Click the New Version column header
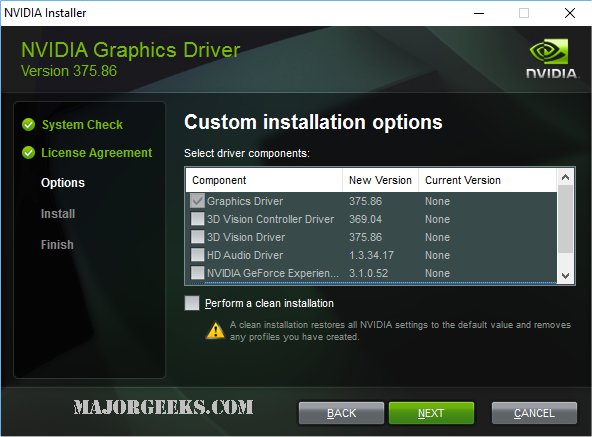The height and width of the screenshot is (437, 592). pyautogui.click(x=381, y=180)
